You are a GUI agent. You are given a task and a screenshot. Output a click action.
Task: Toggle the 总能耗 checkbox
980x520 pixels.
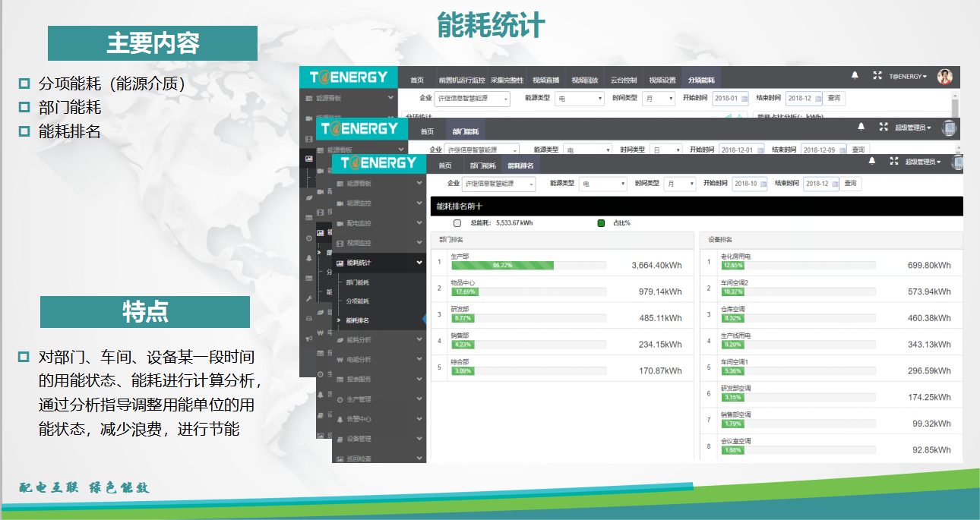click(x=457, y=223)
